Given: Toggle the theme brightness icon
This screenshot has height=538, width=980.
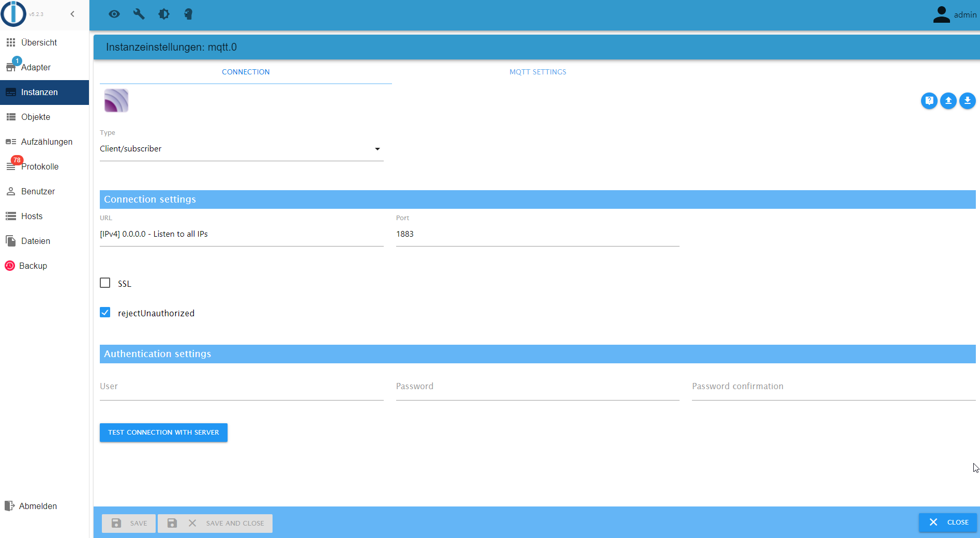Looking at the screenshot, I should pyautogui.click(x=164, y=14).
